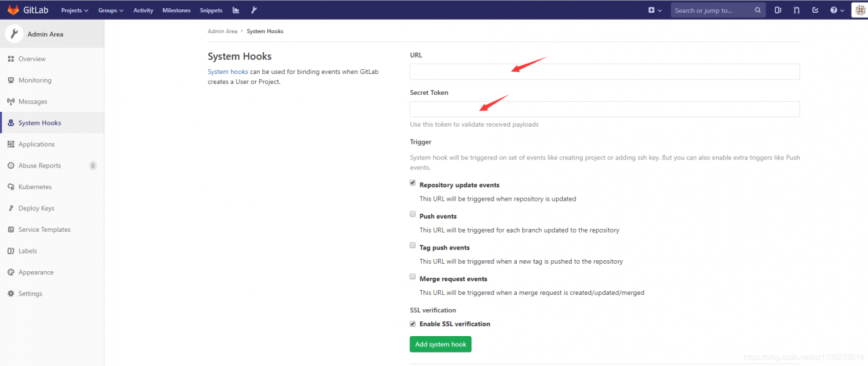
Task: Click Admin Area breadcrumb link
Action: pyautogui.click(x=222, y=31)
